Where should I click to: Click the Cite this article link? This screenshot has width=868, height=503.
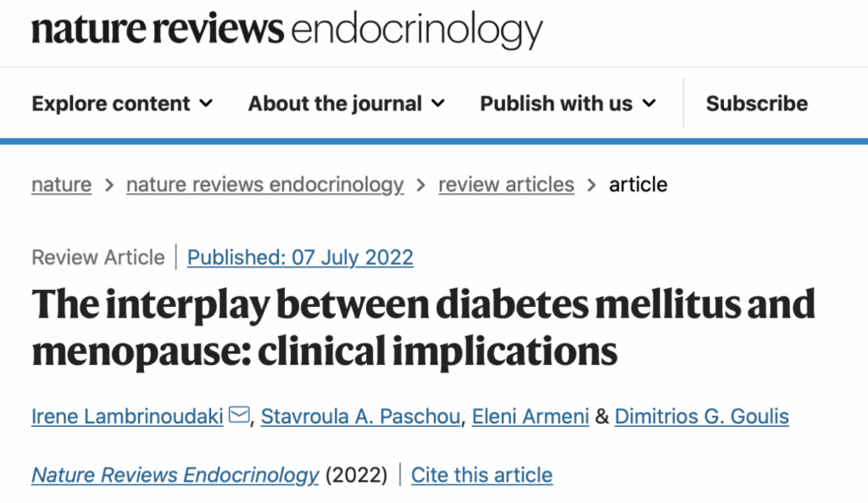pyautogui.click(x=481, y=474)
